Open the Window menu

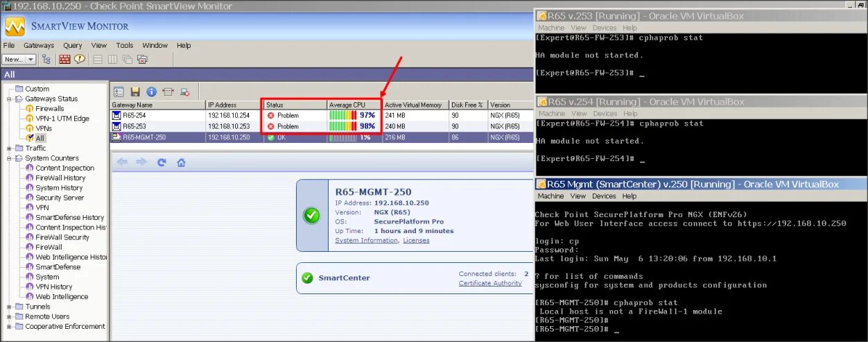click(x=155, y=46)
